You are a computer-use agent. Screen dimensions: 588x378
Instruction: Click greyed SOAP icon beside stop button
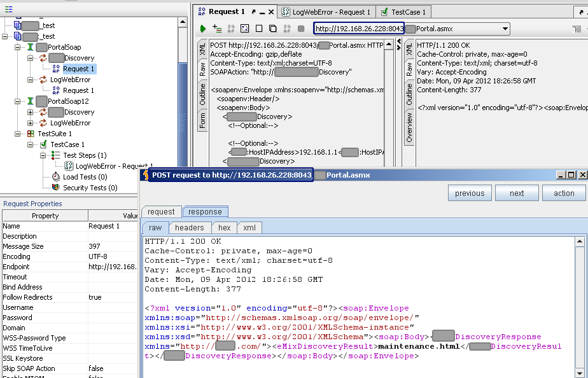[287, 29]
